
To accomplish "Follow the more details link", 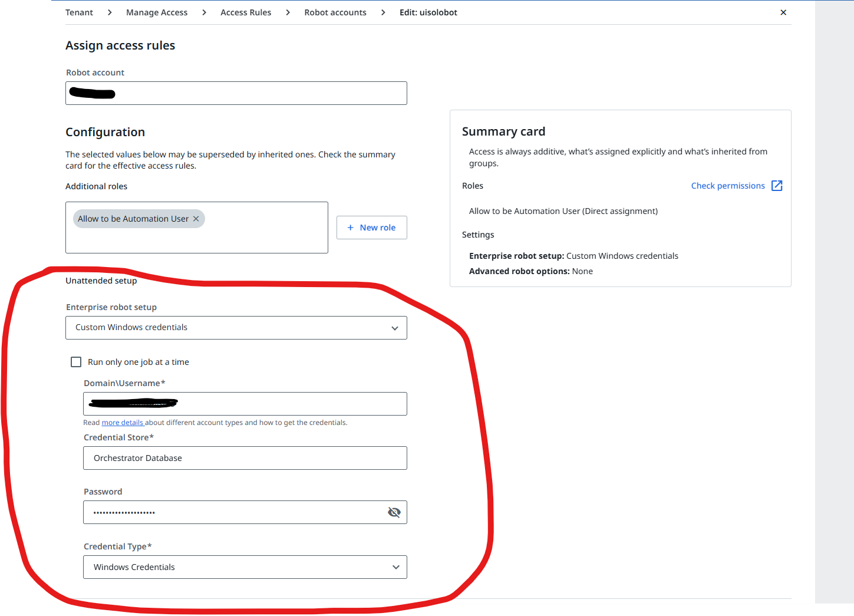I will tap(123, 423).
